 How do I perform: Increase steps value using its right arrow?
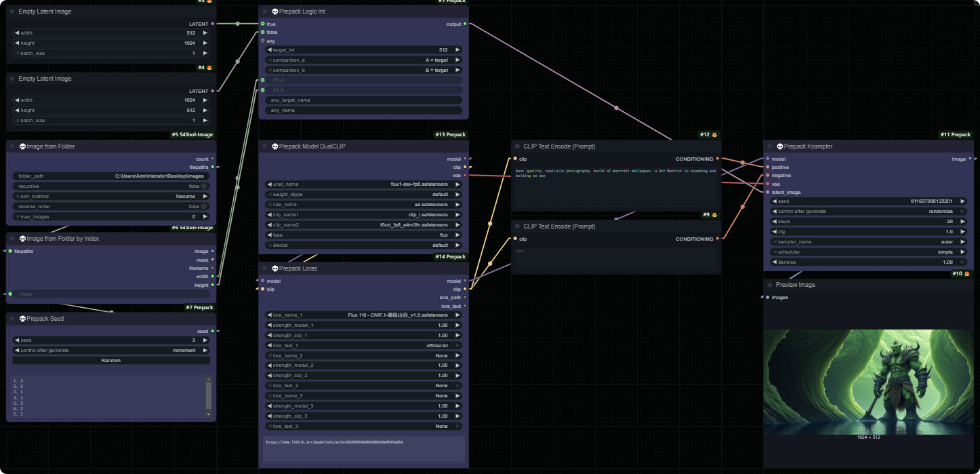pyautogui.click(x=963, y=222)
